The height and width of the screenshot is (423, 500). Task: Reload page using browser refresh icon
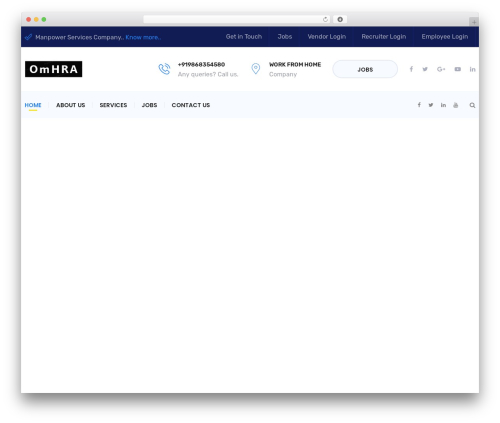325,19
